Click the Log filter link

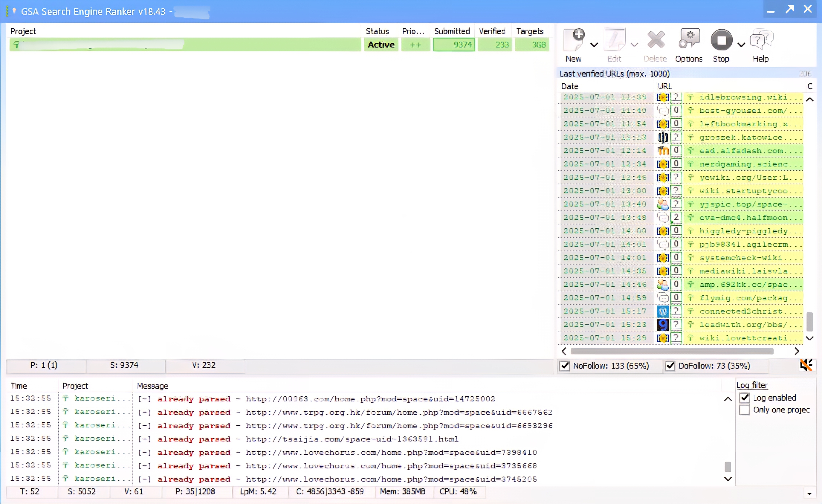752,385
